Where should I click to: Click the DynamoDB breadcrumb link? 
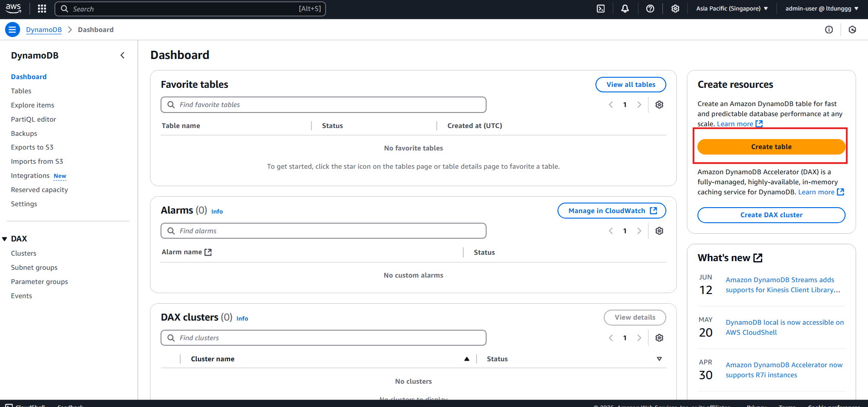point(44,30)
